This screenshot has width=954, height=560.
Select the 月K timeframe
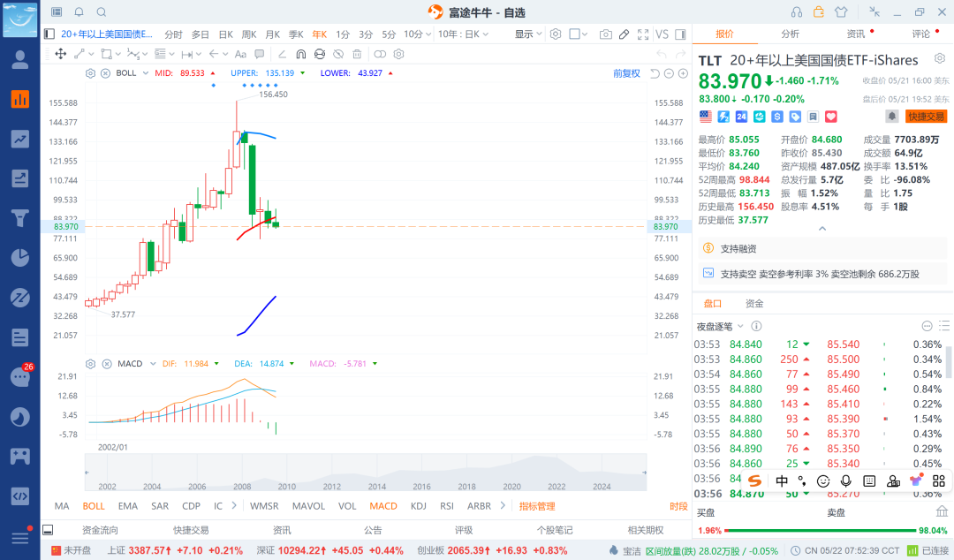(x=273, y=34)
